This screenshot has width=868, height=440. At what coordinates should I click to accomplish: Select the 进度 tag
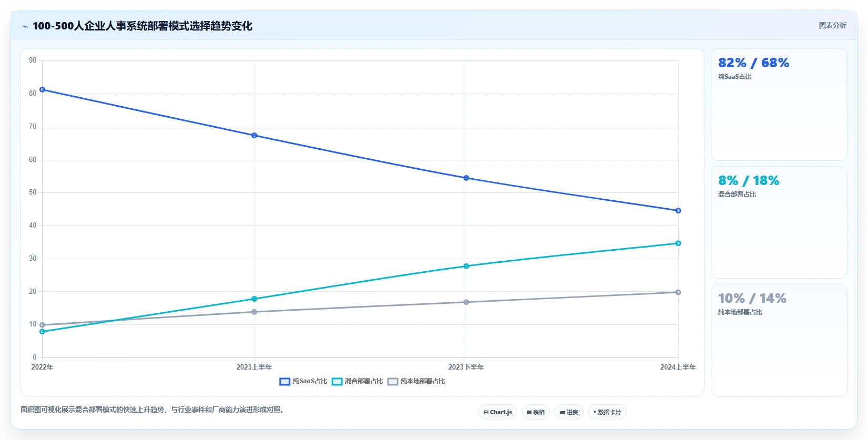(x=569, y=412)
